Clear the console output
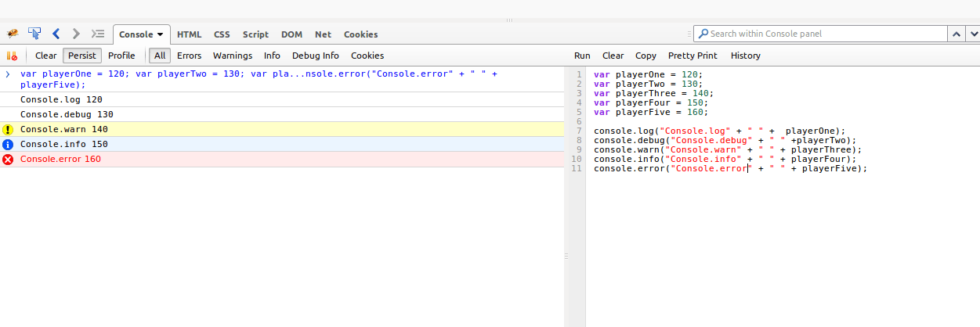980x327 pixels. pyautogui.click(x=46, y=56)
